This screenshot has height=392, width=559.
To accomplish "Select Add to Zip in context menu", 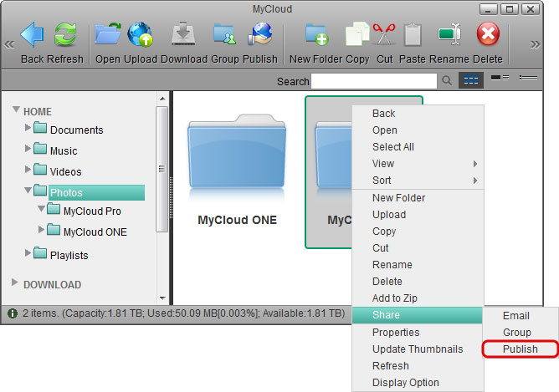I will click(x=394, y=298).
